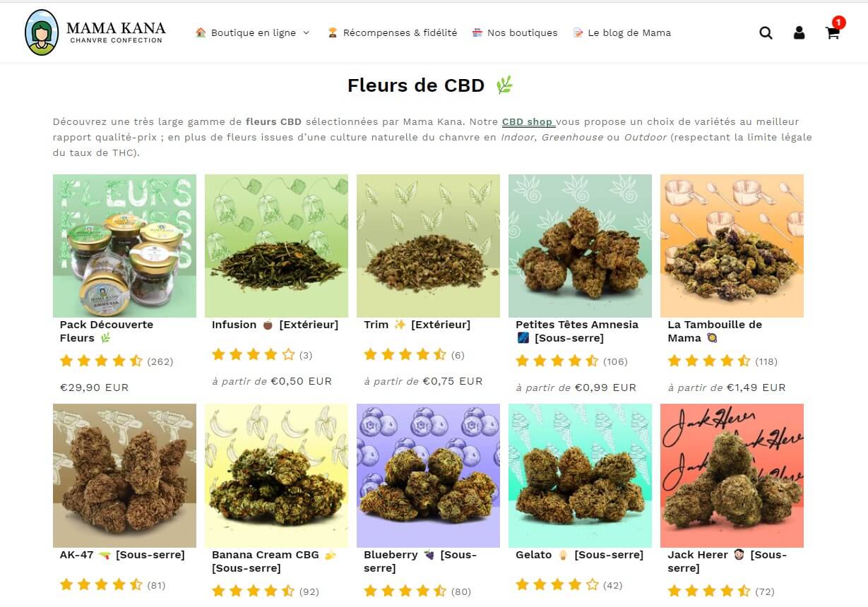Click the La Tambouille de Mama title

715,331
